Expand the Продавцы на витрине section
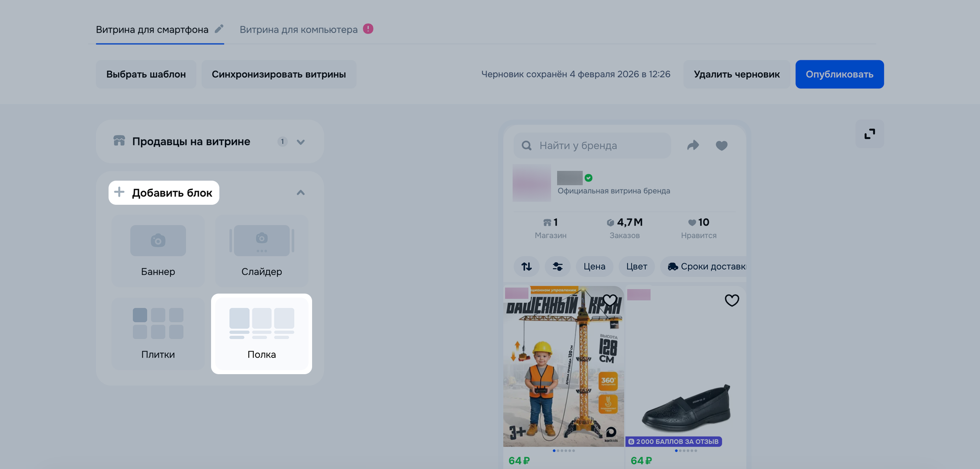The width and height of the screenshot is (980, 469). 300,142
